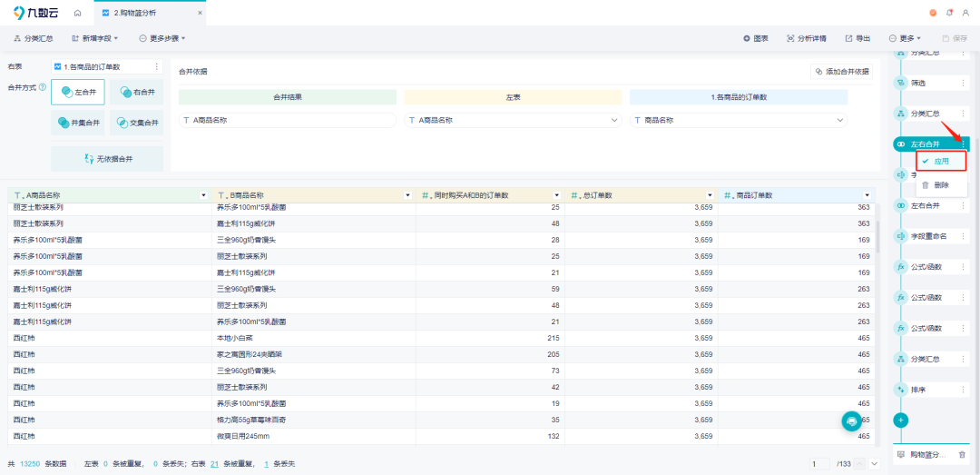The width and height of the screenshot is (980, 475).
Task: Go to the home page icon
Action: [77, 13]
